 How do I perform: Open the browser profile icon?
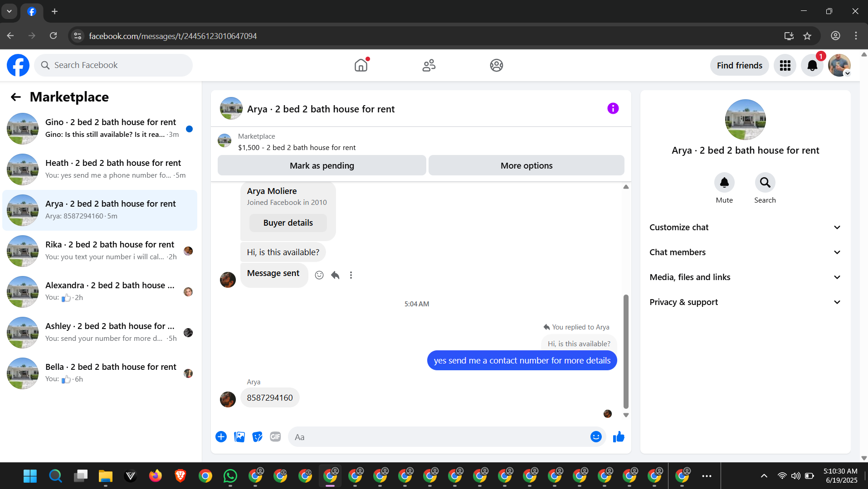coord(835,36)
